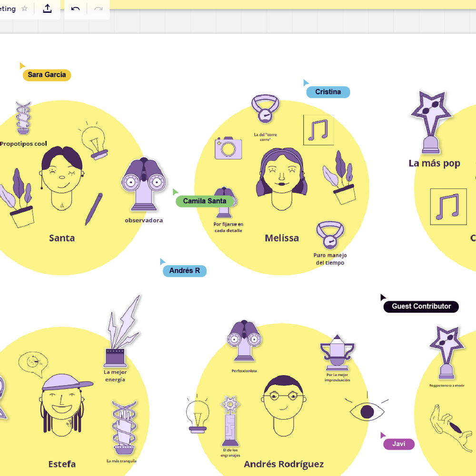This screenshot has width=476, height=476.
Task: Select the gear trophy El de los engranajes
Action: [x=230, y=421]
